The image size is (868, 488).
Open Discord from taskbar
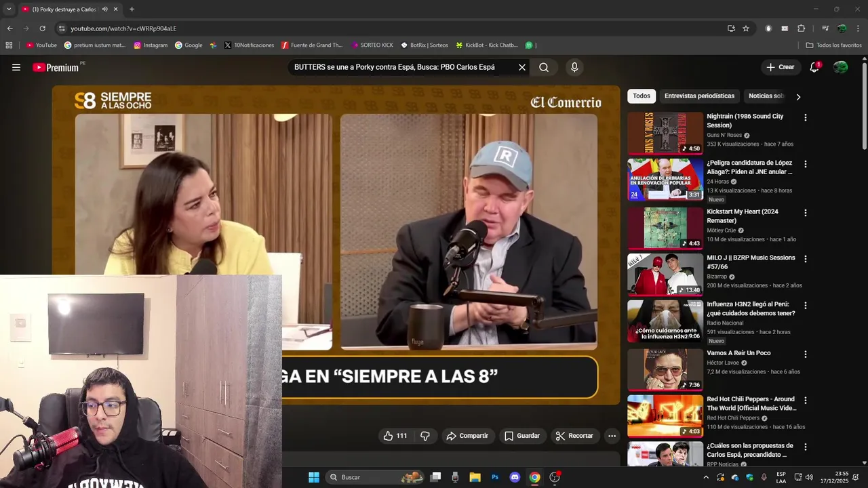[x=515, y=477]
